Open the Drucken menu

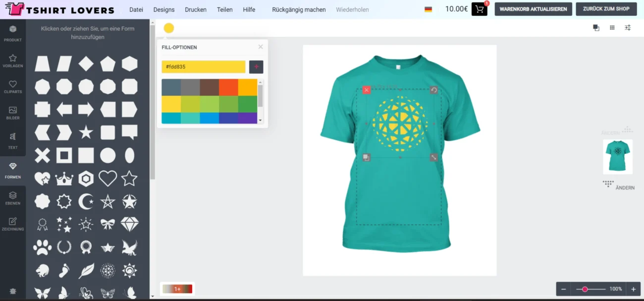(x=196, y=9)
